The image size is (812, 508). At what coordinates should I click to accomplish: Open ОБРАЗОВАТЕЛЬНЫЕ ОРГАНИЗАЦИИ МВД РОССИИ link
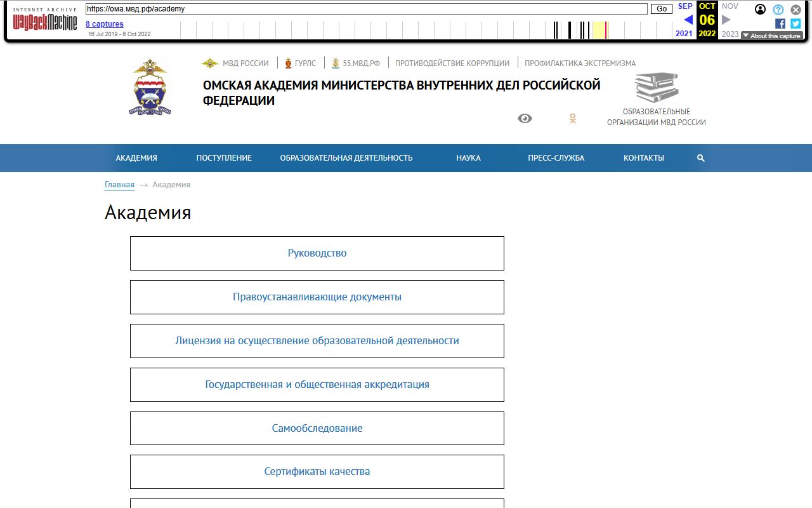(x=657, y=117)
